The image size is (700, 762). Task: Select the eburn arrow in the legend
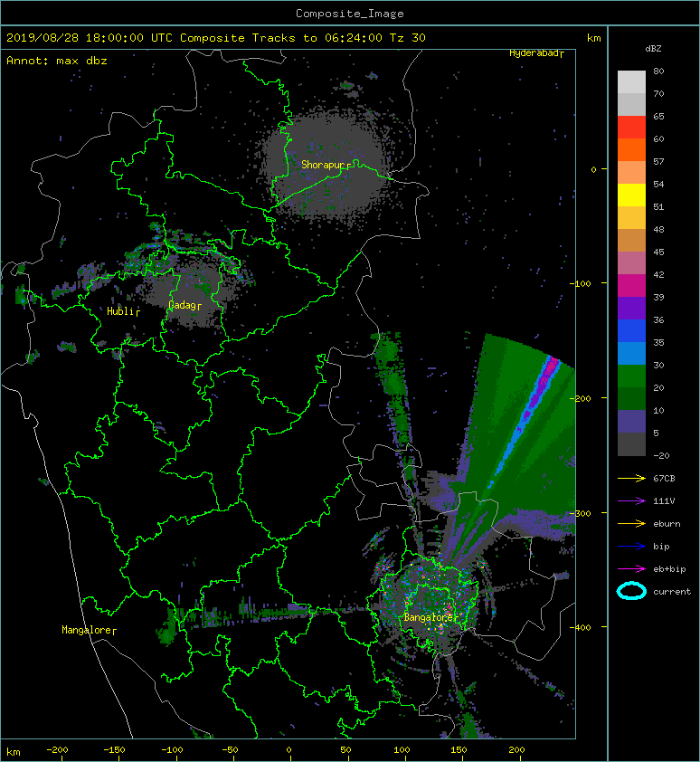pos(631,523)
